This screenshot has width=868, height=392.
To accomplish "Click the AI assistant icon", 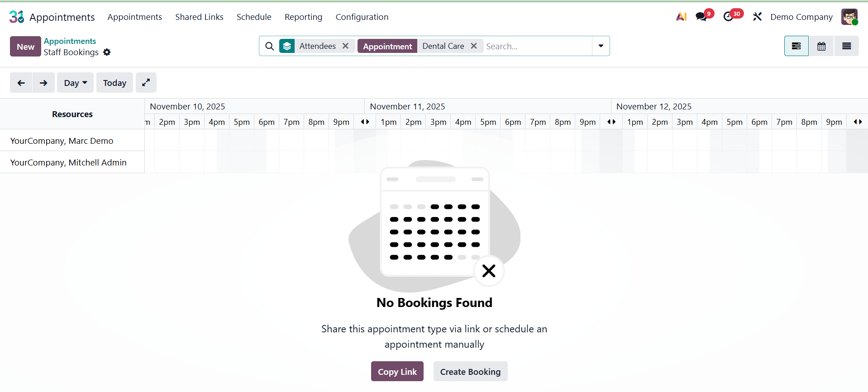I will click(x=681, y=16).
